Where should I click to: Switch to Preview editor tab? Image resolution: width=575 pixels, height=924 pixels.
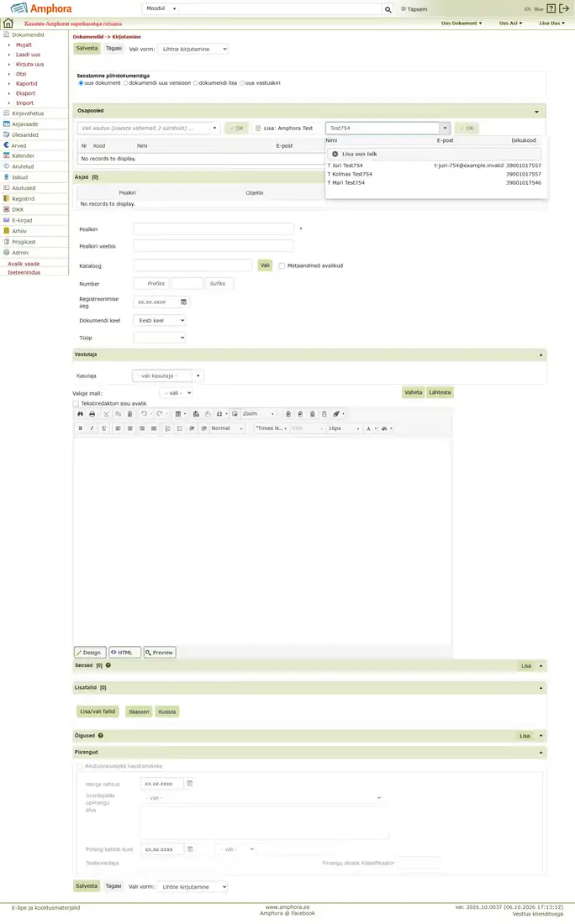pyautogui.click(x=160, y=653)
